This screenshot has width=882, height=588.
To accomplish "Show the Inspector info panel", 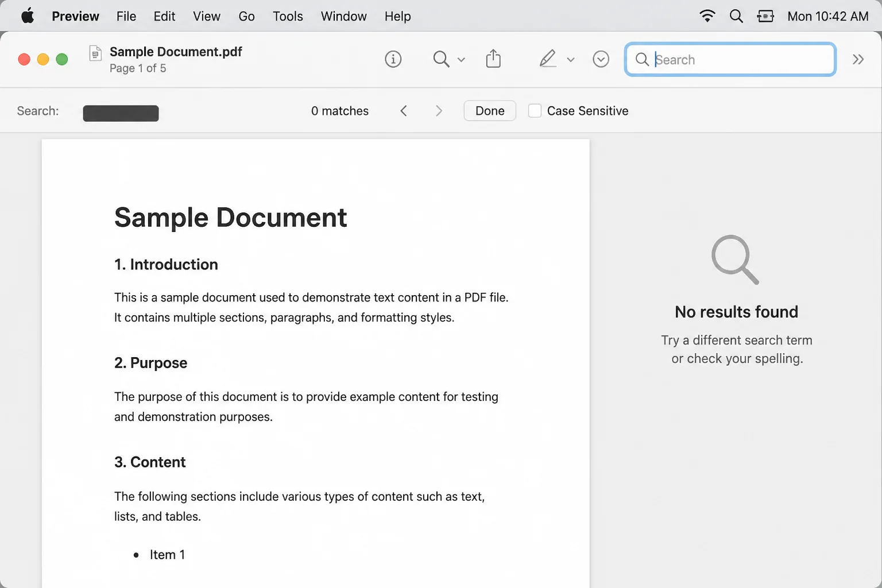I will point(393,59).
